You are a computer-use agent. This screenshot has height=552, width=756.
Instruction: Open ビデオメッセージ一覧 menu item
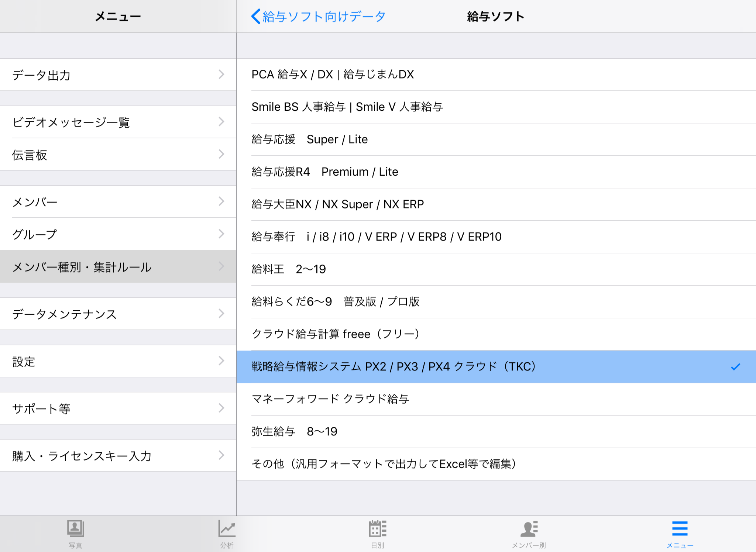118,122
